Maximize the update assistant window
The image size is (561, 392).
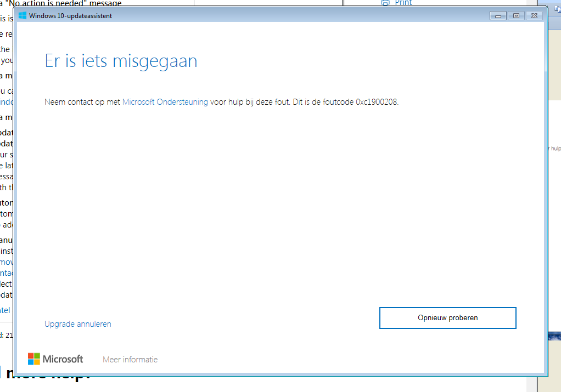pyautogui.click(x=516, y=16)
